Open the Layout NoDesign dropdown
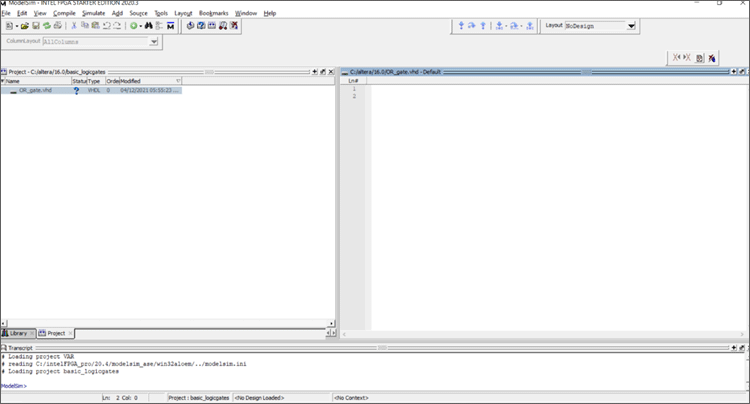 click(631, 26)
